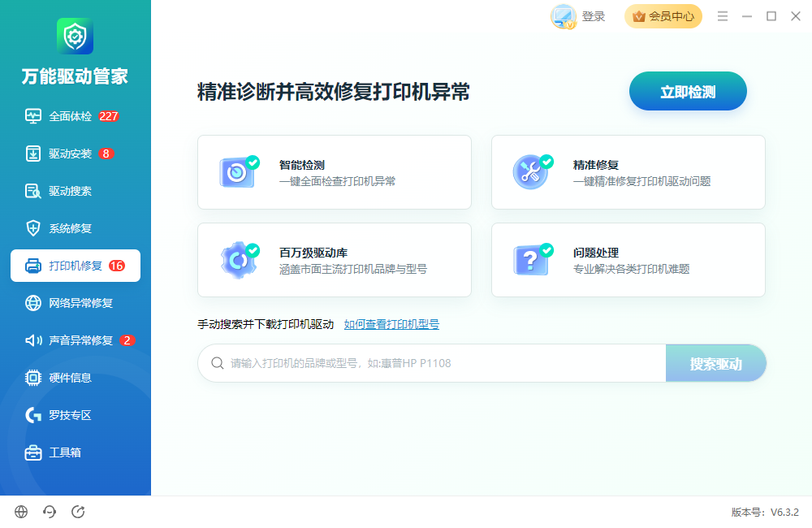Click the magnifier icon in the search box
Image resolution: width=812 pixels, height=528 pixels.
(218, 363)
